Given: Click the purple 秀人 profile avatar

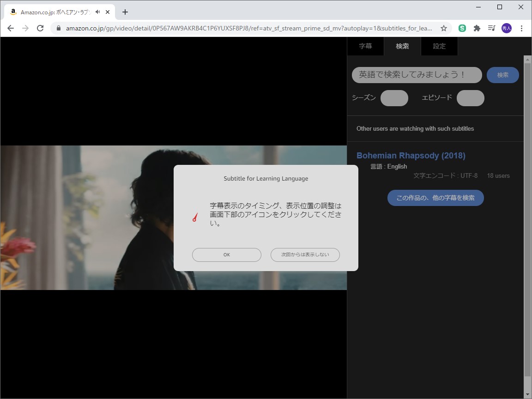Looking at the screenshot, I should (506, 28).
